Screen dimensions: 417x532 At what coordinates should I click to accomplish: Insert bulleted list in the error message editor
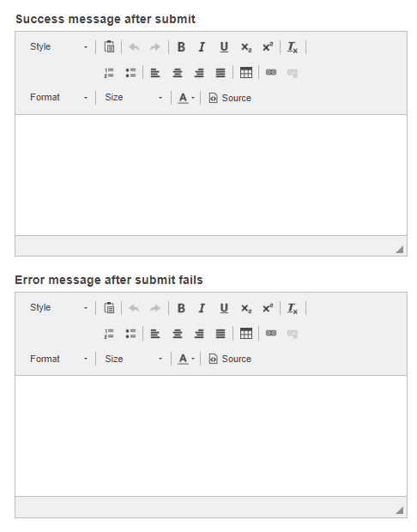pos(130,334)
